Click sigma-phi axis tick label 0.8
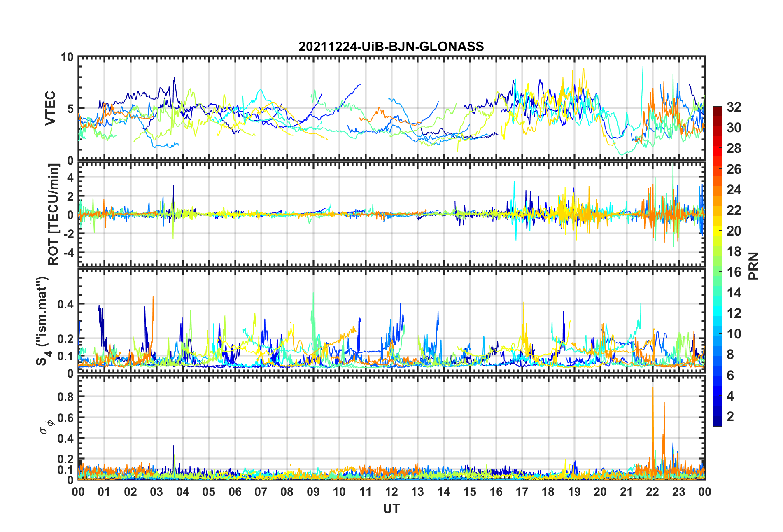Image resolution: width=783 pixels, height=532 pixels. tap(66, 397)
